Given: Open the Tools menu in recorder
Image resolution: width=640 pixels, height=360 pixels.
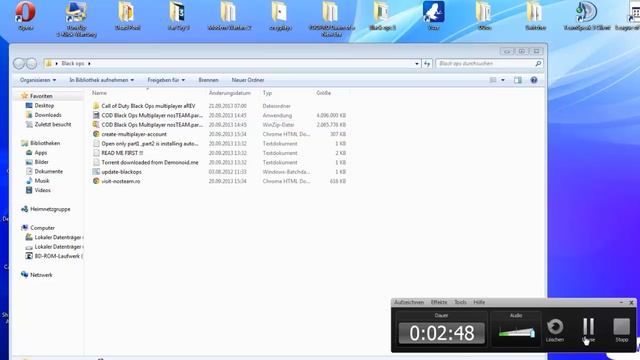Looking at the screenshot, I should 460,302.
